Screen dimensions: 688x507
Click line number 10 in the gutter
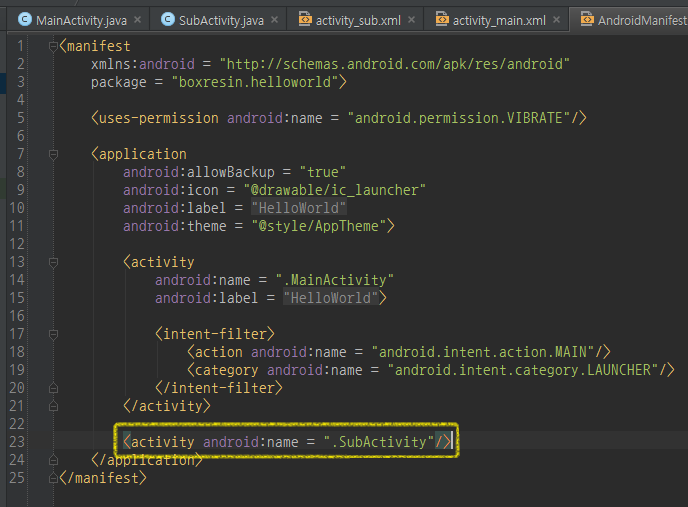click(17, 208)
